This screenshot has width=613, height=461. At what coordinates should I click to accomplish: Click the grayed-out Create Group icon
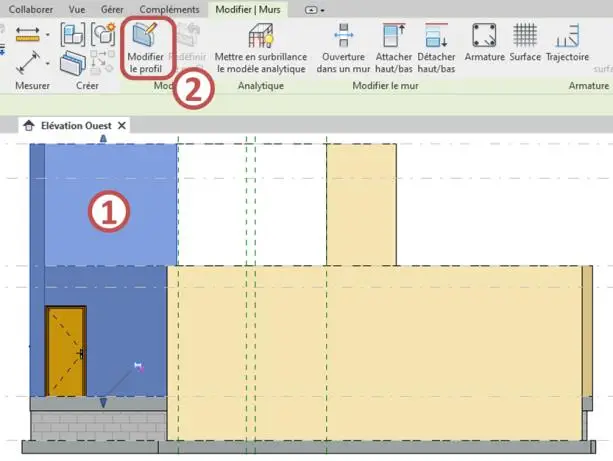102,63
